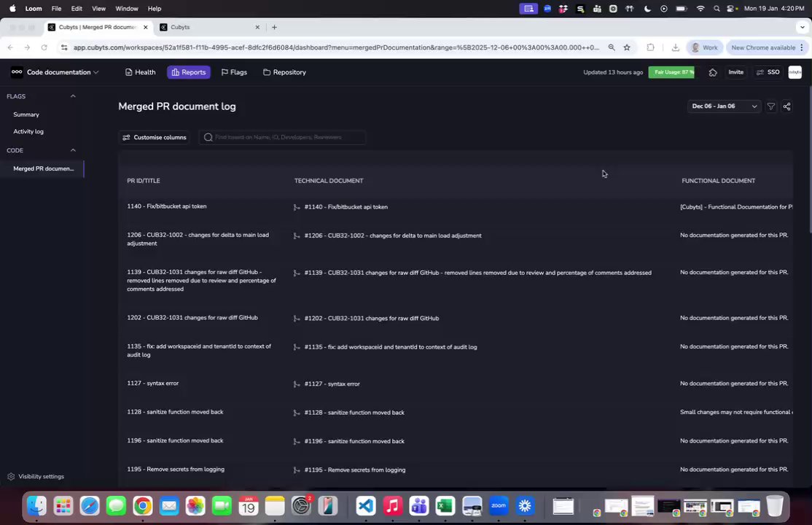The width and height of the screenshot is (812, 525).
Task: Open Spotlight search in the menu bar
Action: pyautogui.click(x=717, y=9)
